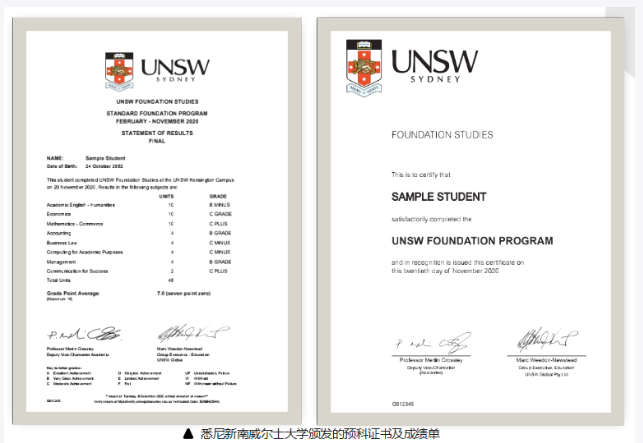The image size is (643, 443).
Task: Select the 'FOUNDATION STUDIES' title on the certificate
Action: 442,135
